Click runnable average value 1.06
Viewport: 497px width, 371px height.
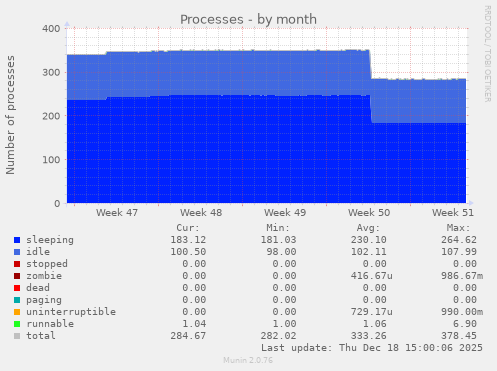tap(375, 324)
